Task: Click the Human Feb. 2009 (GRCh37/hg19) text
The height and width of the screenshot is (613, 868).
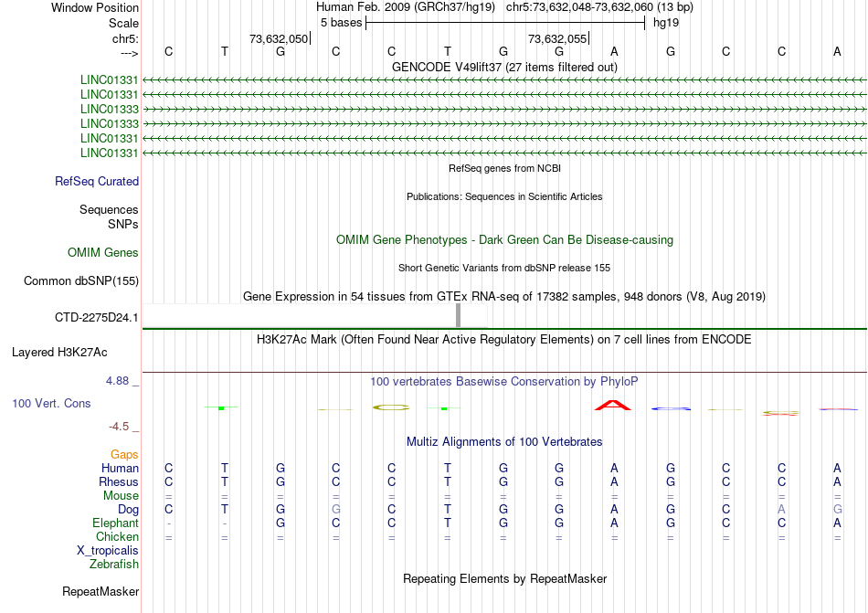Action: click(406, 7)
